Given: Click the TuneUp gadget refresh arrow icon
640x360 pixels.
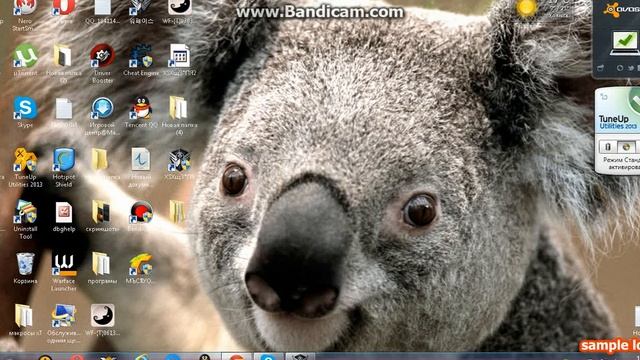Looking at the screenshot, I should coord(604,97).
